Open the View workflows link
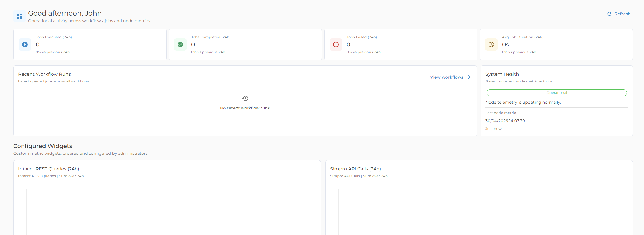The height and width of the screenshot is (235, 644). [450, 77]
